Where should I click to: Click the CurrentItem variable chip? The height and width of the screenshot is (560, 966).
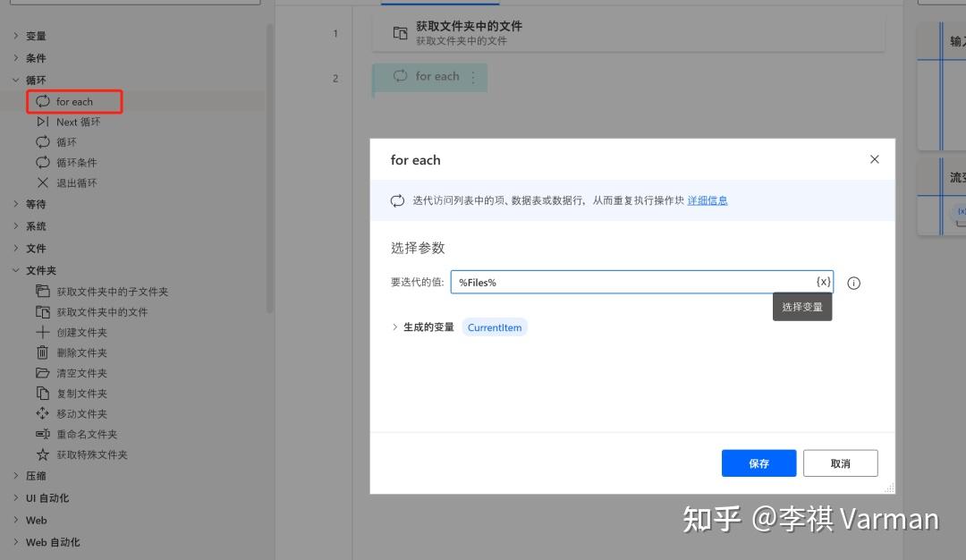pyautogui.click(x=495, y=327)
